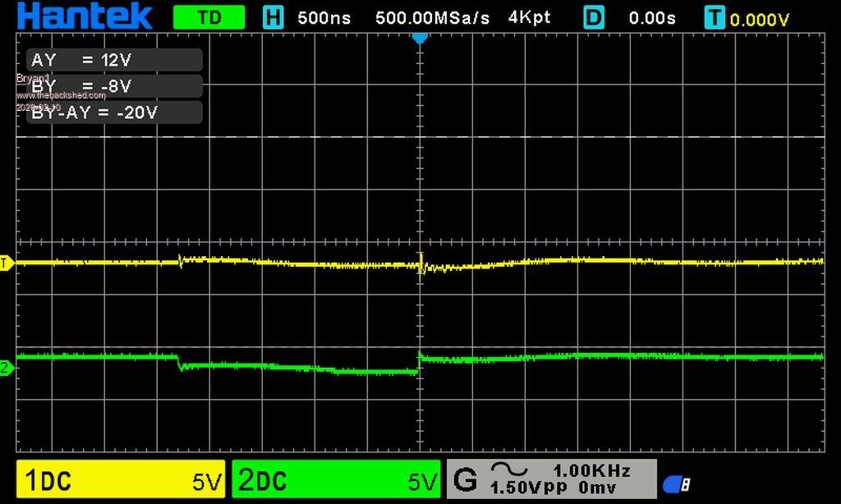Open the 500ns timebase setting
This screenshot has height=504, width=841.
pyautogui.click(x=324, y=17)
